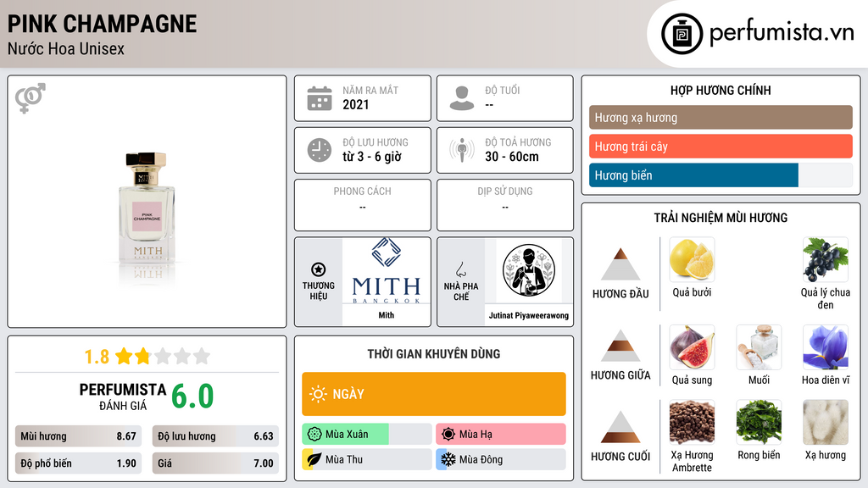This screenshot has width=868, height=488.
Task: Click the Phong cách box
Action: pos(363,205)
